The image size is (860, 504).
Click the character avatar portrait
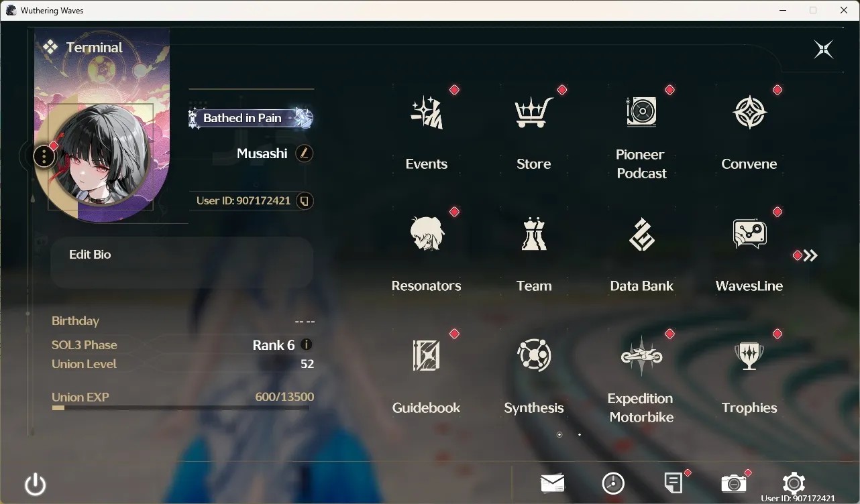click(102, 156)
